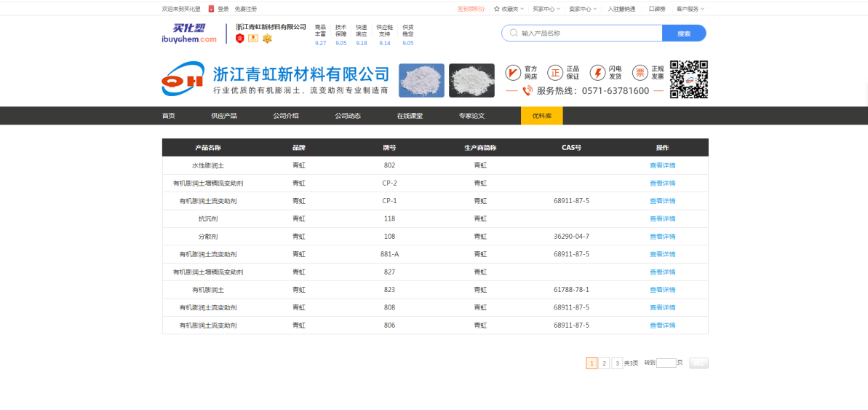Click the blue 搜索 button
This screenshot has height=410, width=868.
pyautogui.click(x=684, y=33)
